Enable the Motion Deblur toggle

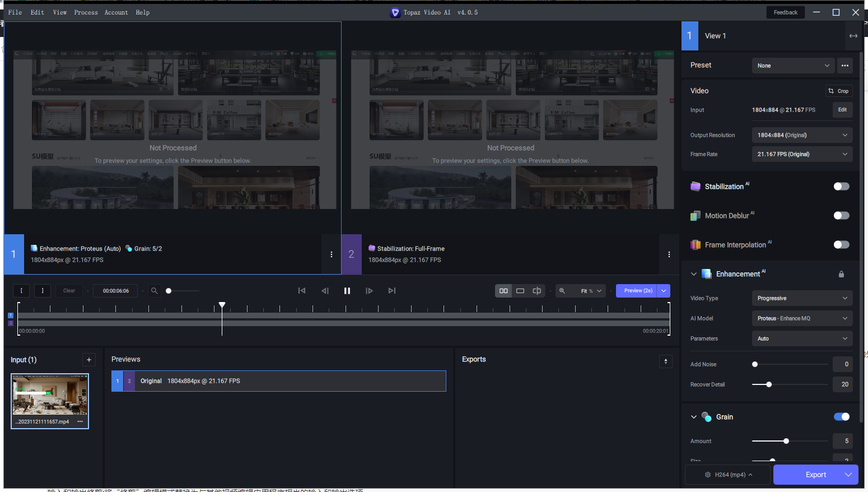pyautogui.click(x=841, y=216)
